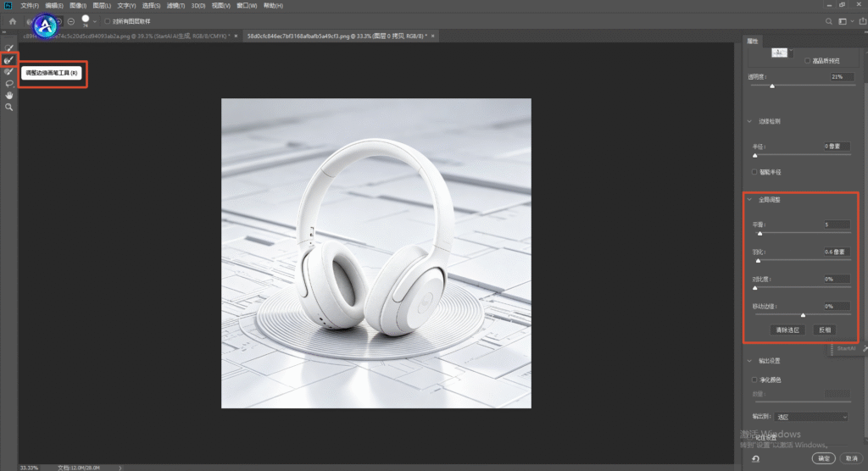Screen dimensions: 868x471
Task: Confirm with the 确定 OK button
Action: (824, 458)
